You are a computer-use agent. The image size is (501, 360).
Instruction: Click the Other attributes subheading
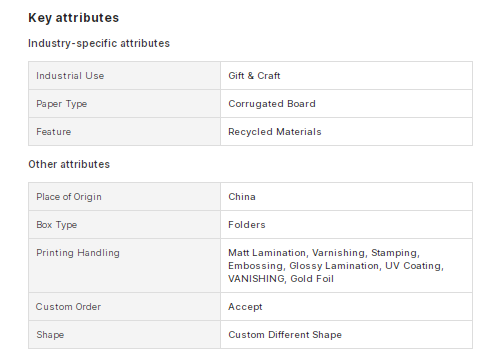(69, 164)
